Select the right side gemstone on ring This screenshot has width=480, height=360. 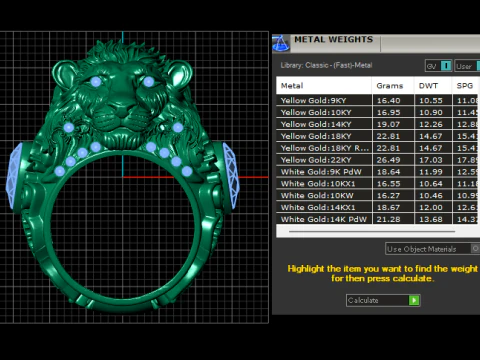(x=231, y=176)
